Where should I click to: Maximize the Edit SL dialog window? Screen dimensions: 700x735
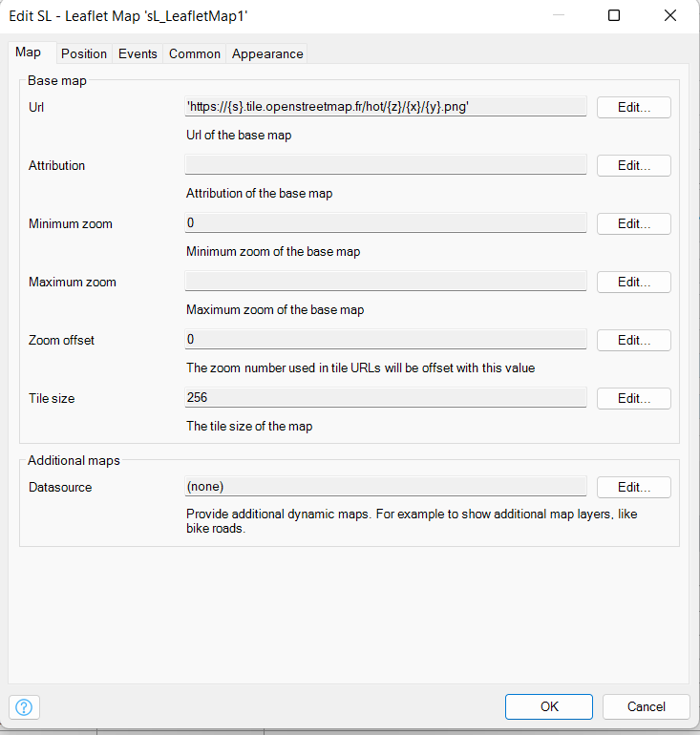614,15
